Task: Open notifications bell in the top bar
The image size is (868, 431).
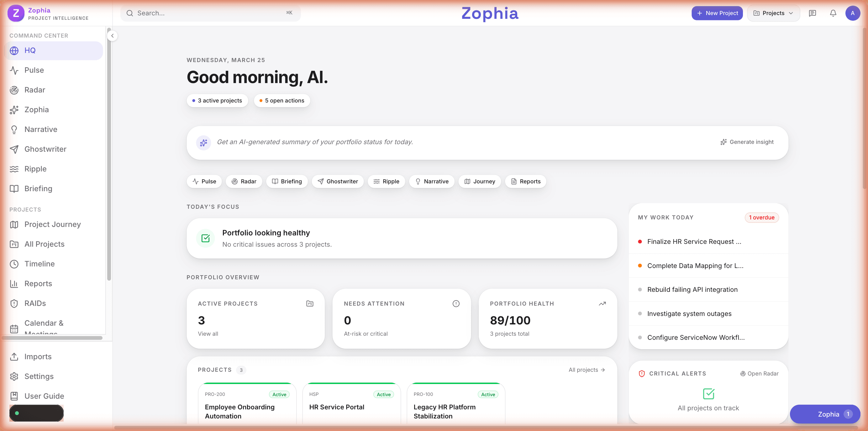Action: tap(833, 13)
